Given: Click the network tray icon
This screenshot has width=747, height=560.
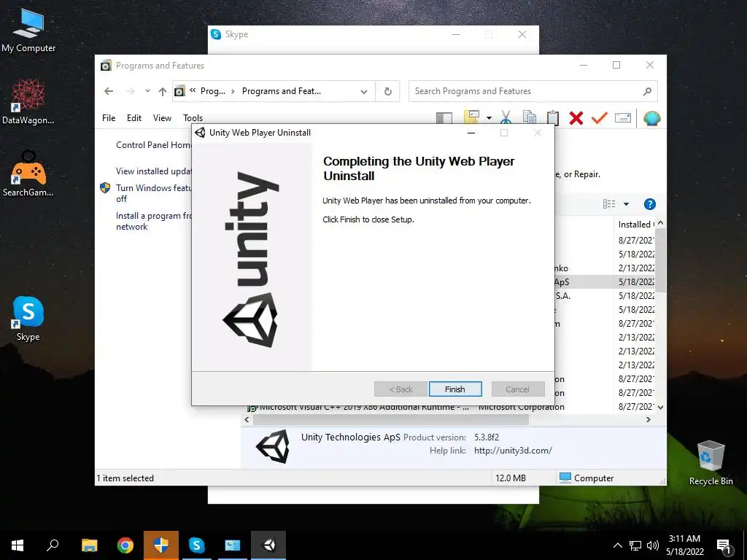Looking at the screenshot, I should (635, 545).
